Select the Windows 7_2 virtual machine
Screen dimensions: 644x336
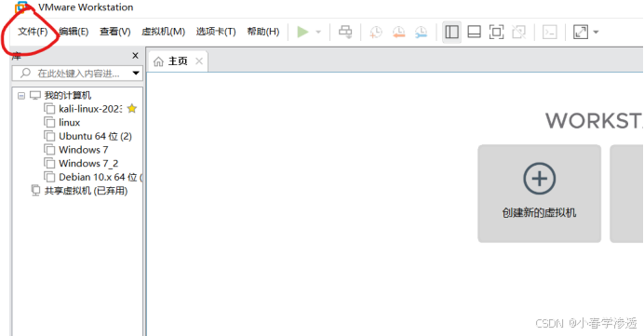point(88,163)
